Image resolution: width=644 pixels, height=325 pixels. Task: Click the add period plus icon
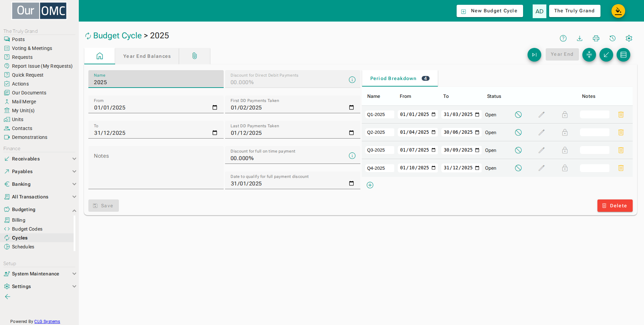370,185
